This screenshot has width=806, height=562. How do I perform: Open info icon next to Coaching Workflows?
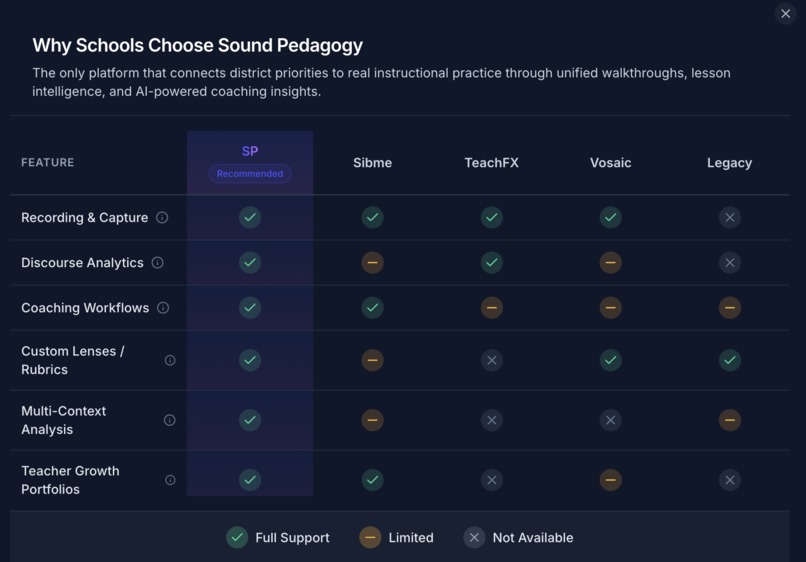point(163,308)
